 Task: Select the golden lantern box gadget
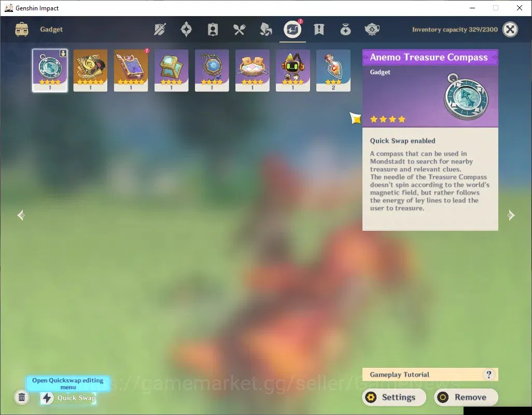pyautogui.click(x=171, y=71)
